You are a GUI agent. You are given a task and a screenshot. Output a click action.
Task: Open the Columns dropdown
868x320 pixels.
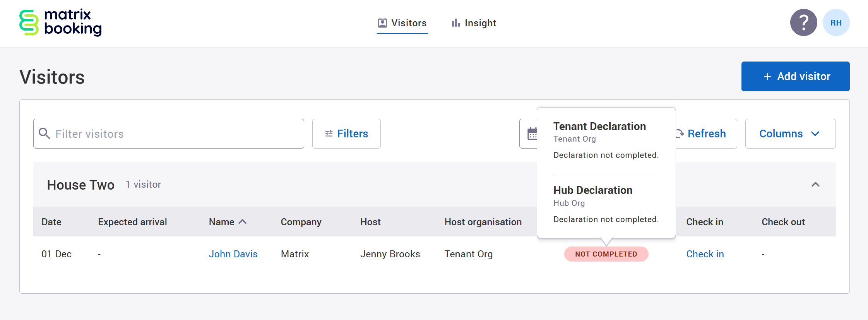click(x=790, y=134)
